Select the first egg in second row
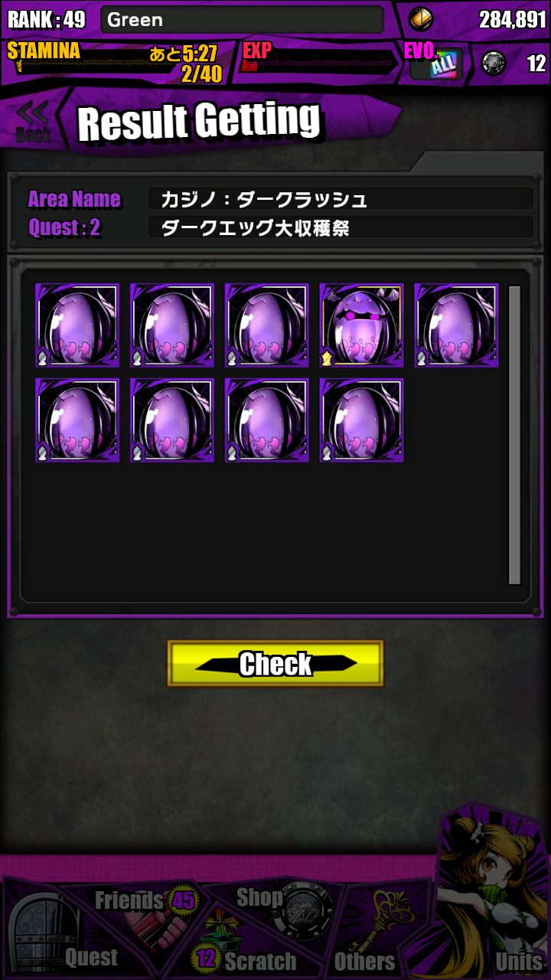The width and height of the screenshot is (551, 980). [x=77, y=420]
